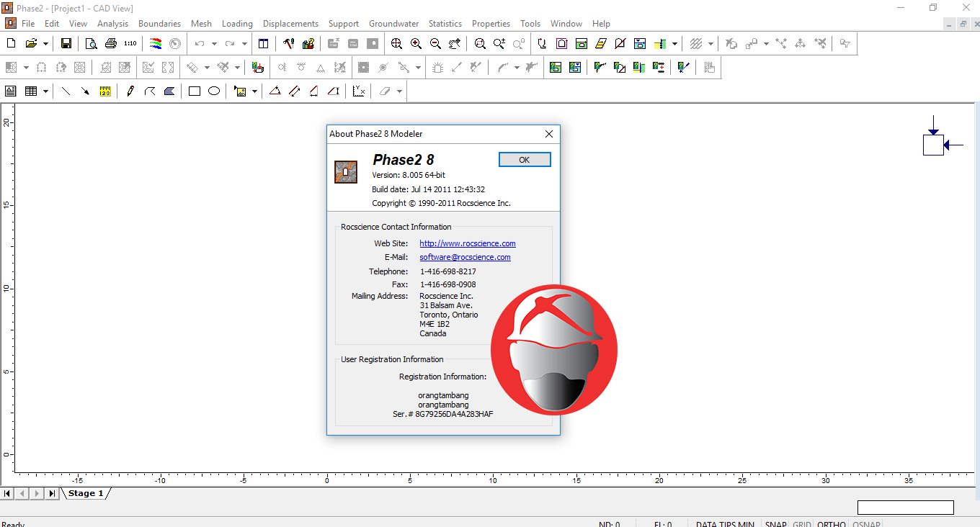Open the rocscience.com web site link
Viewport: 980px width, 527px height.
468,243
